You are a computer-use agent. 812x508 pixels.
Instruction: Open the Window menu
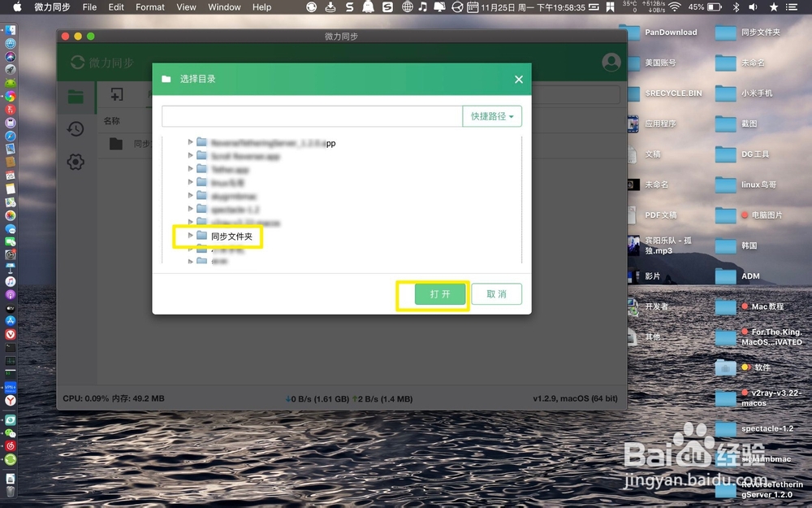(224, 7)
